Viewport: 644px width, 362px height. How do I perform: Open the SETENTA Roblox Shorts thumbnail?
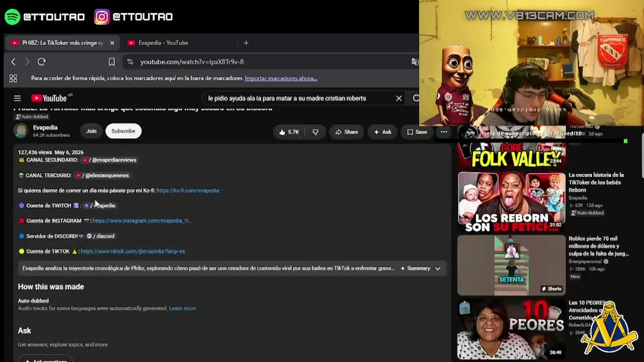pyautogui.click(x=512, y=265)
